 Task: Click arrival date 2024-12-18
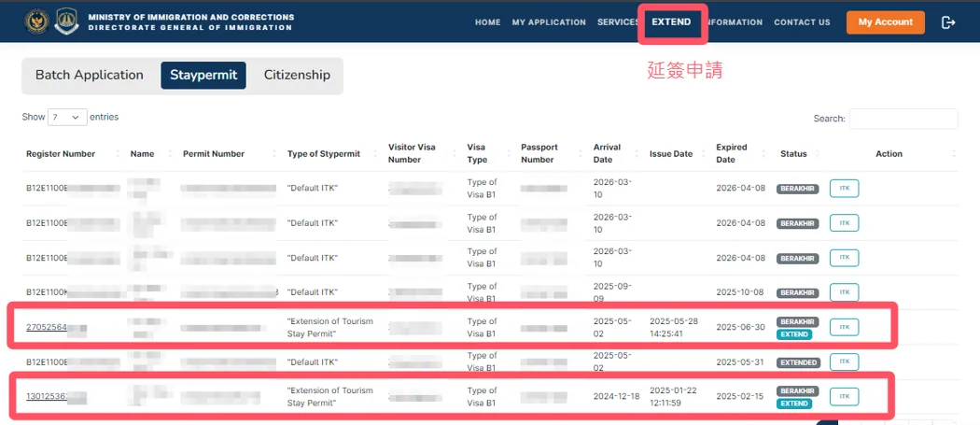tap(618, 396)
